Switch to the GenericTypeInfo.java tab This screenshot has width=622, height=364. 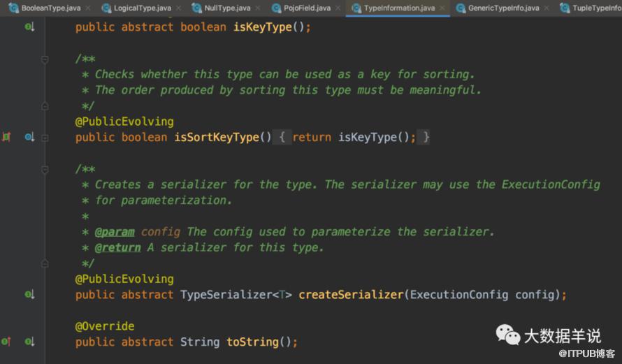503,8
